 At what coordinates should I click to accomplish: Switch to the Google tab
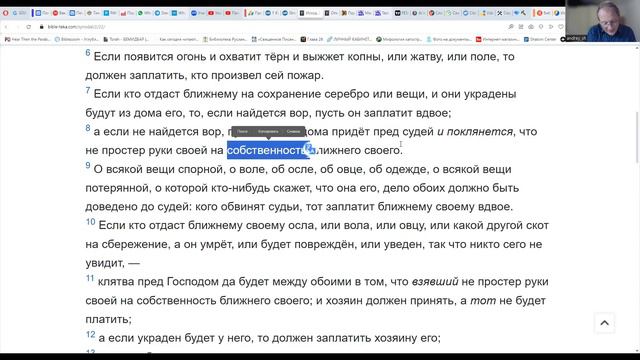pyautogui.click(x=19, y=13)
